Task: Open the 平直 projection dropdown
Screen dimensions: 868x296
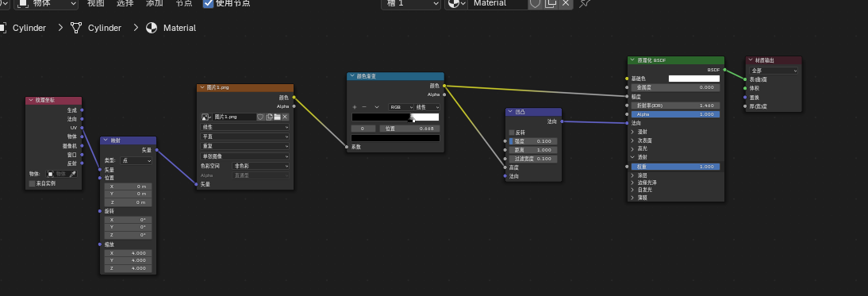Action: (244, 136)
